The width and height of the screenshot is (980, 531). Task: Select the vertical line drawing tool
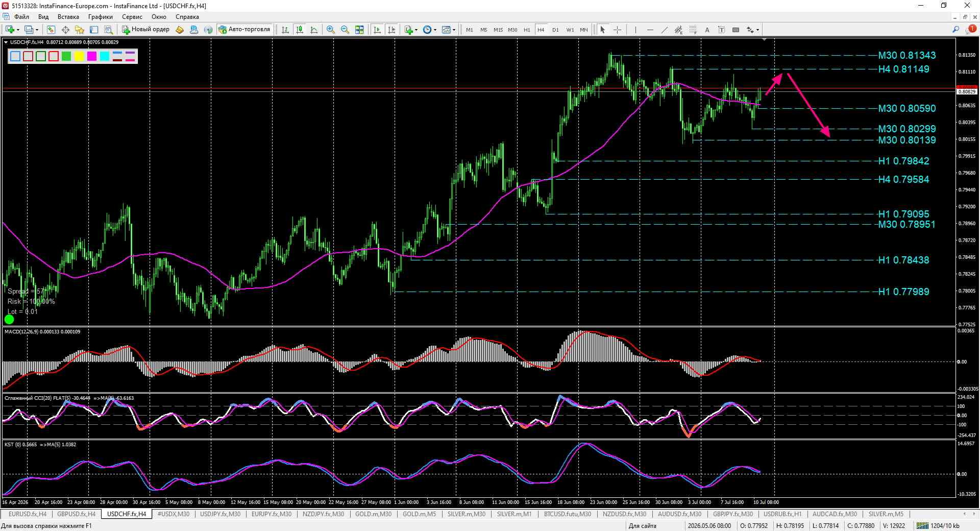pos(635,30)
